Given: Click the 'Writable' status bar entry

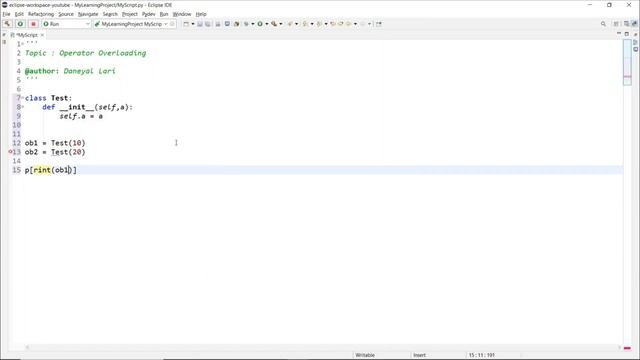Looking at the screenshot, I should pyautogui.click(x=365, y=355).
